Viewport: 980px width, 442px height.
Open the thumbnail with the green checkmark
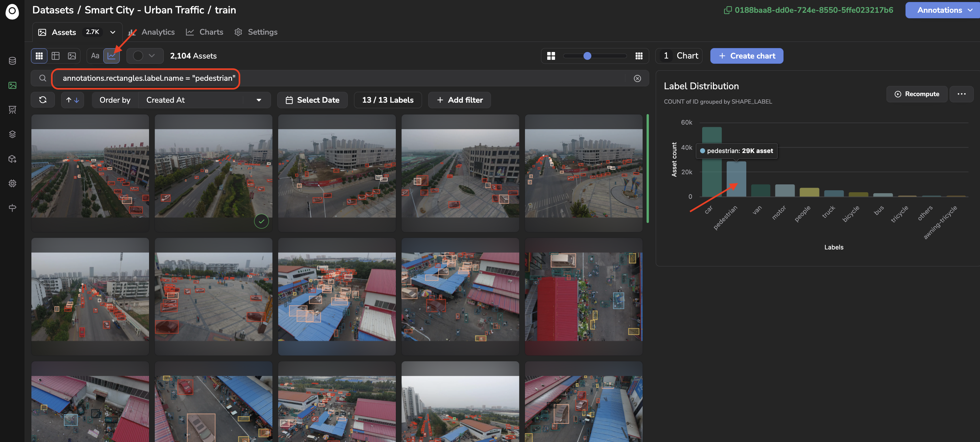(213, 174)
